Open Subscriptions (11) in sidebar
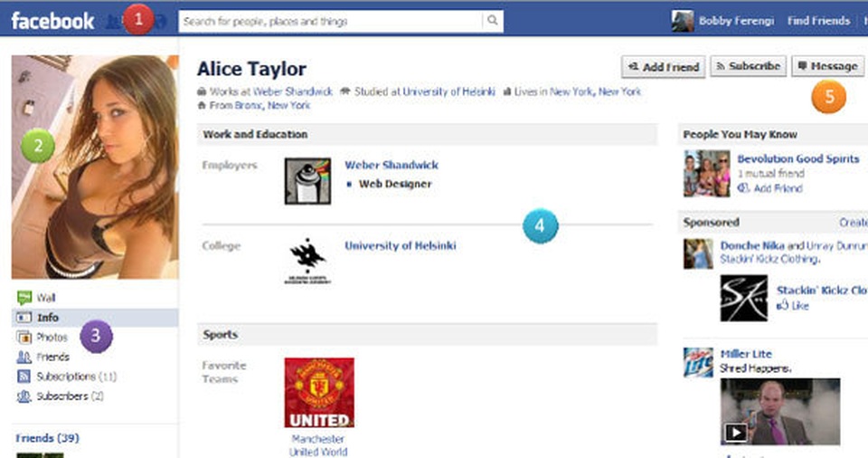The width and height of the screenshot is (868, 458). click(x=76, y=377)
